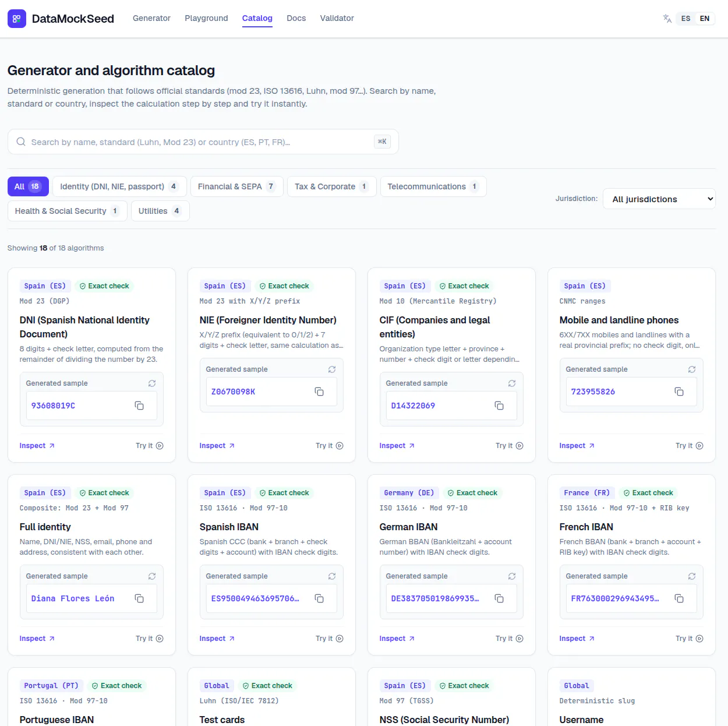The width and height of the screenshot is (728, 726).
Task: Click the DNI sample value 93608019C
Action: tap(53, 406)
